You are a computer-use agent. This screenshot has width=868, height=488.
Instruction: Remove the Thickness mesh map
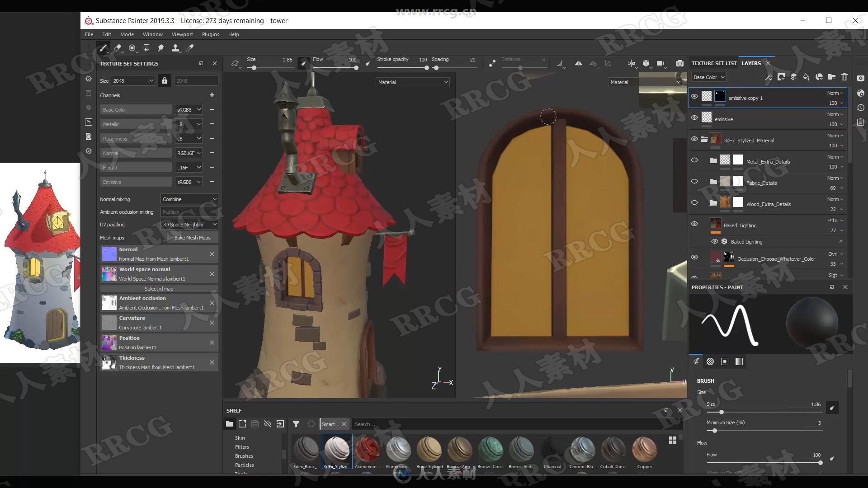click(212, 362)
